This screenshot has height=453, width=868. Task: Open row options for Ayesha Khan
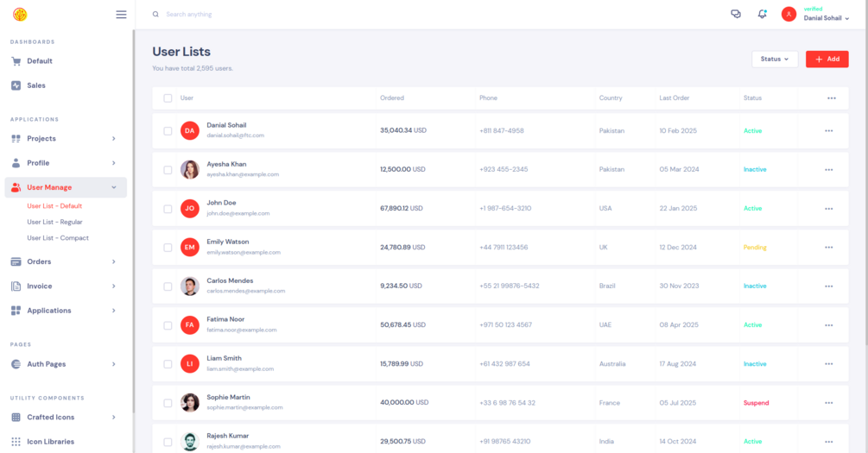[x=828, y=170]
